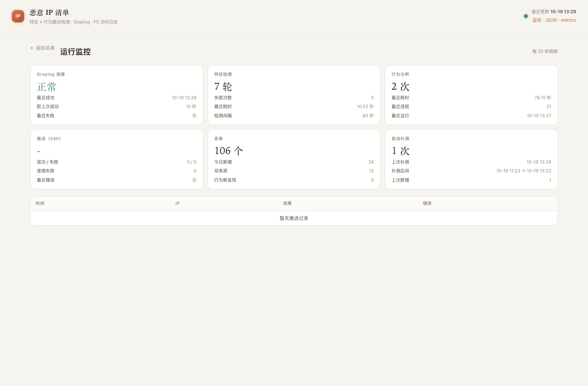Click the 每 30 秒刷新 label
This screenshot has width=588, height=386.
545,51
